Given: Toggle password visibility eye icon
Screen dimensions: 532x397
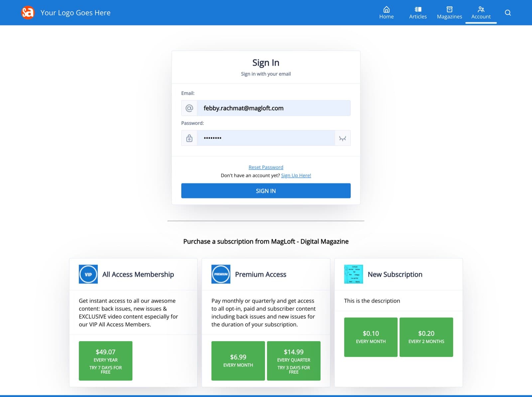Looking at the screenshot, I should pos(342,138).
